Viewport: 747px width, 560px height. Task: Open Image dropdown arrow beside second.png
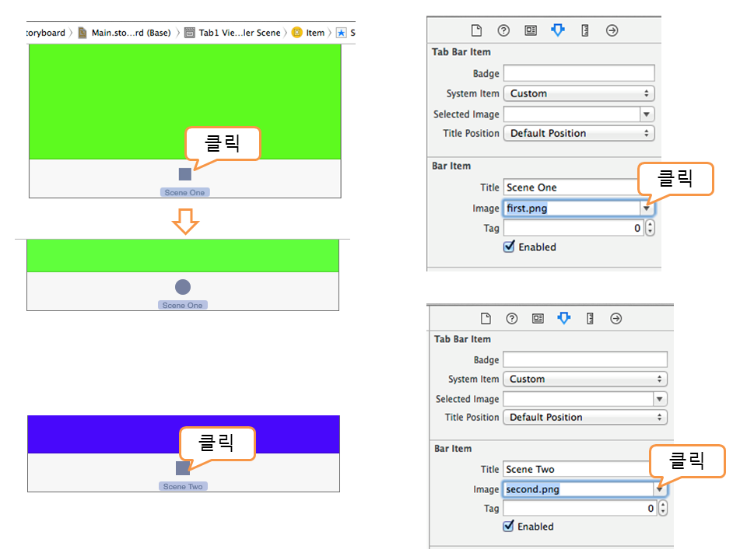pos(660,489)
